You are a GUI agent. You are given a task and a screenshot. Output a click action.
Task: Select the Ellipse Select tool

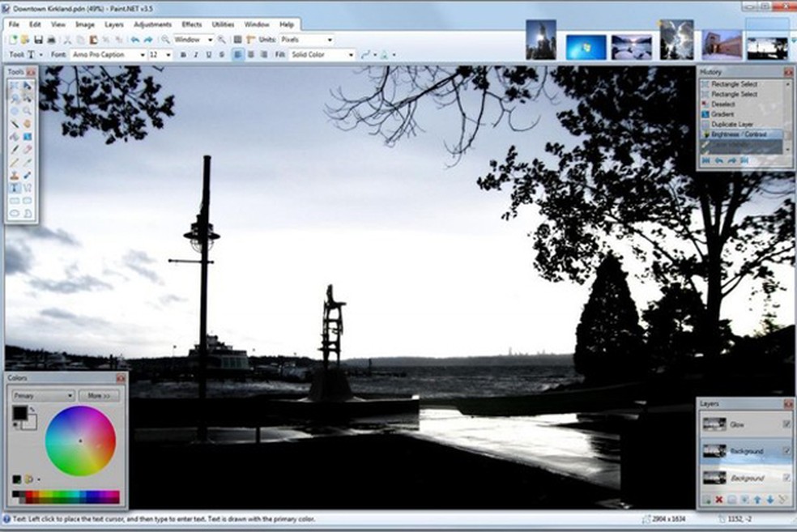[15, 111]
